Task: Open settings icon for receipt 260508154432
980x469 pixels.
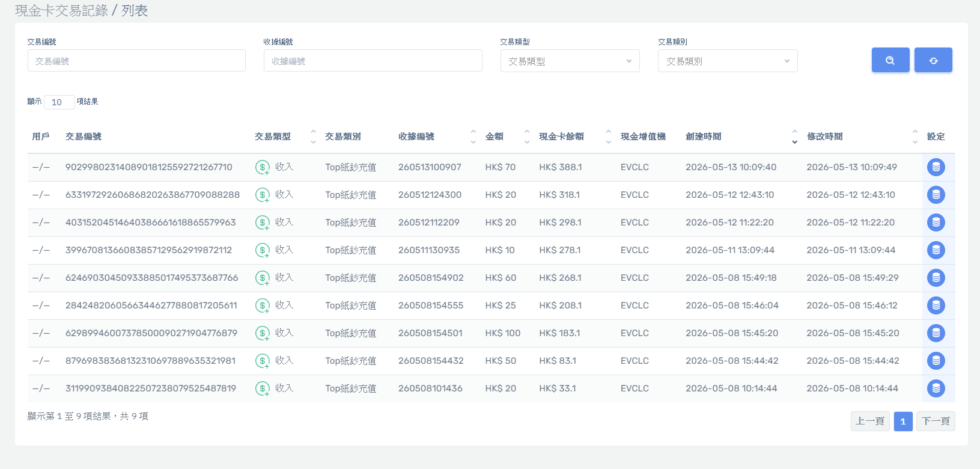Action: 936,361
